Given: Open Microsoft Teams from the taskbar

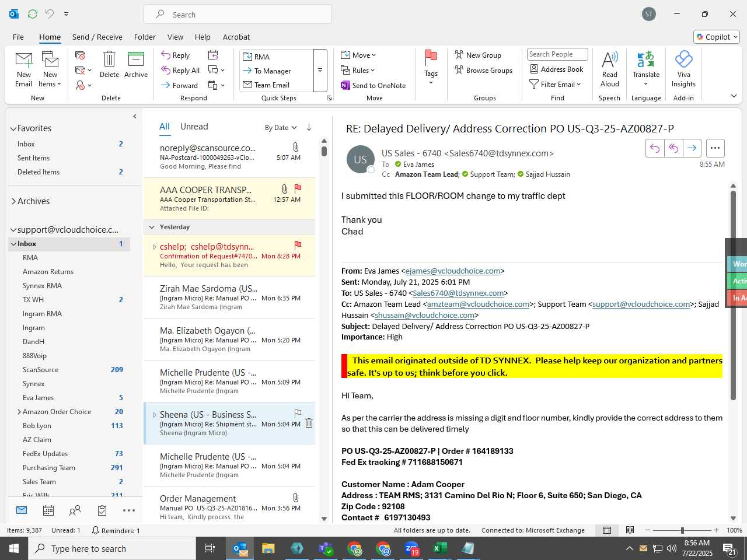Looking at the screenshot, I should click(x=325, y=548).
